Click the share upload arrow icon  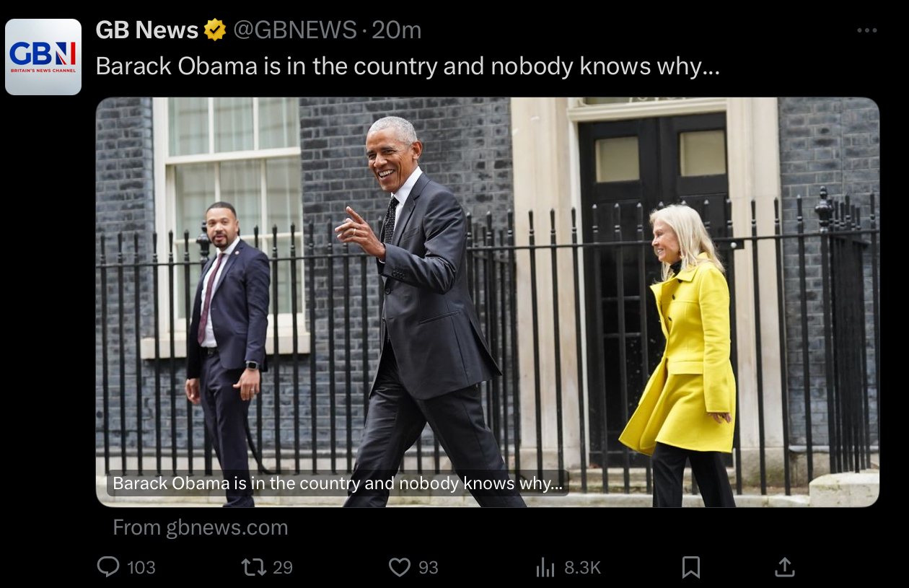[784, 567]
